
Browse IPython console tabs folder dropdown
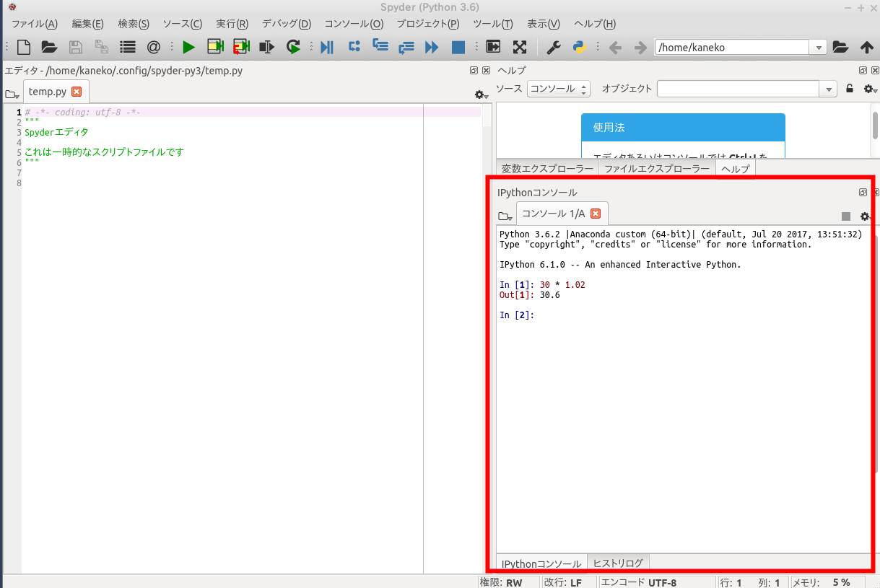pyautogui.click(x=505, y=216)
